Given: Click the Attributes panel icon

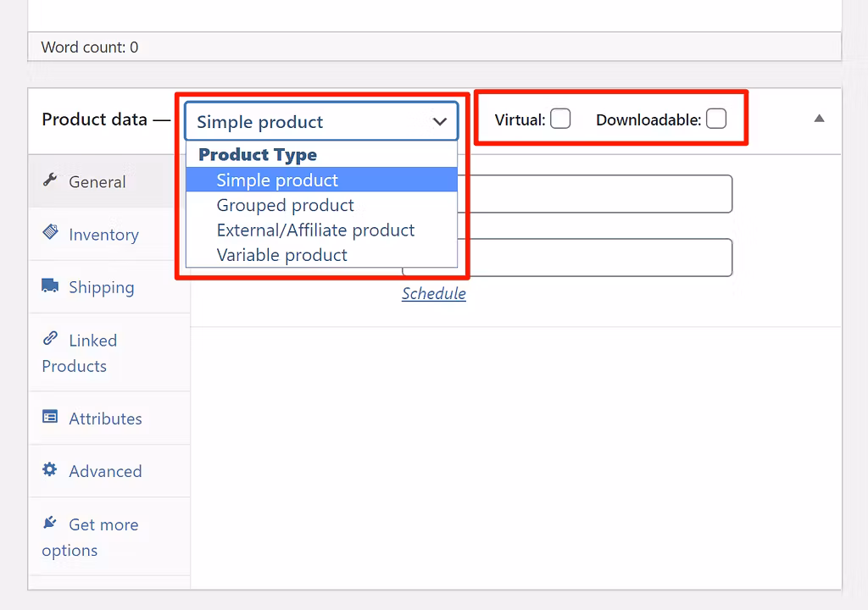Looking at the screenshot, I should (x=50, y=418).
